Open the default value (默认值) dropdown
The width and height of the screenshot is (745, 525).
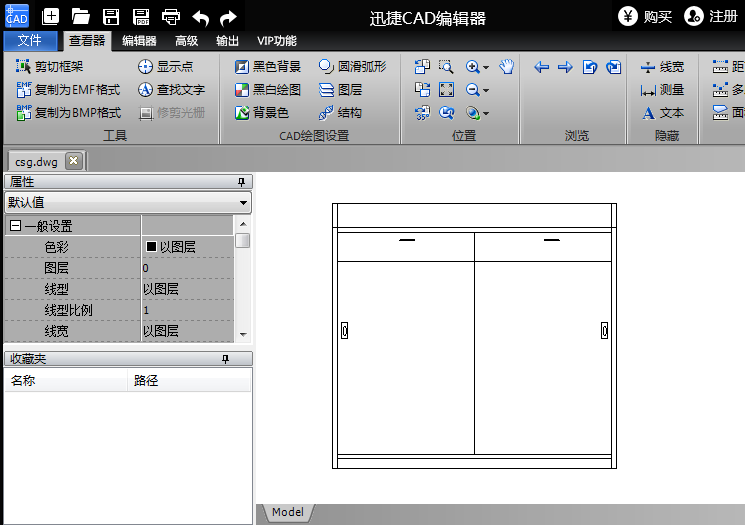click(243, 203)
